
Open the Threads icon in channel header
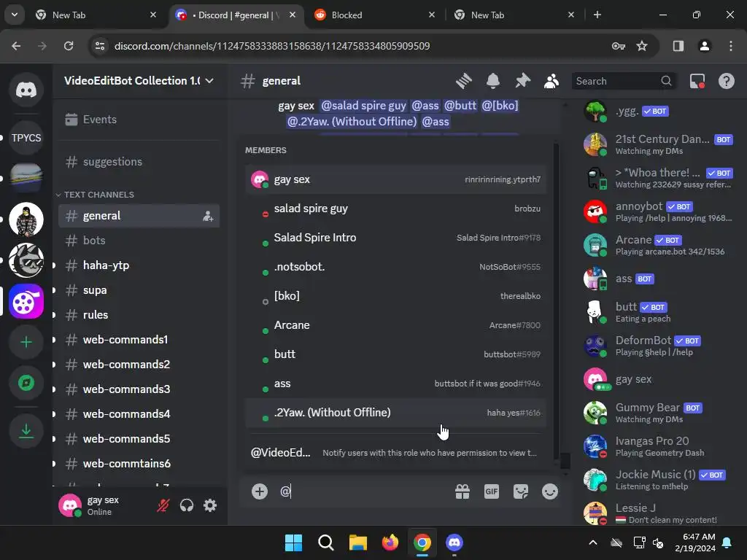click(463, 81)
